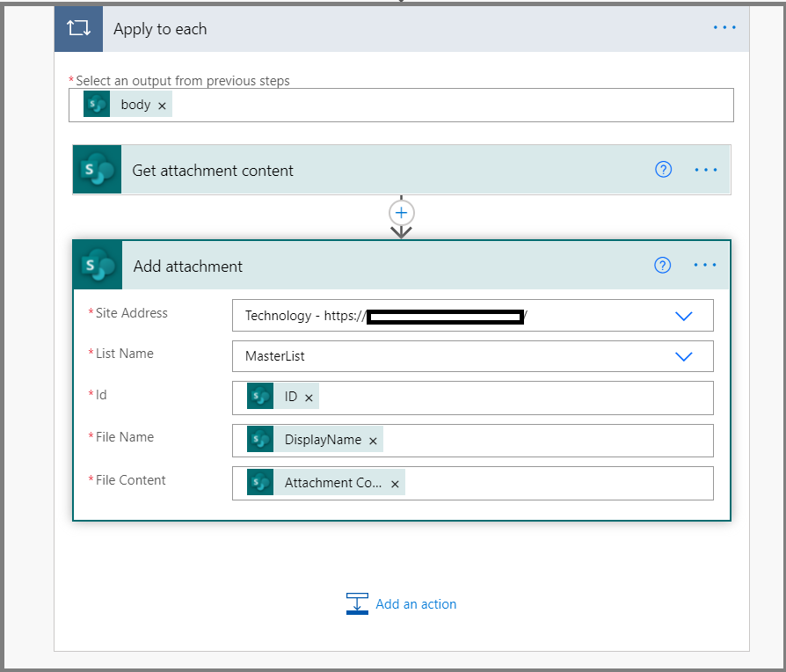Remove the DisplayName token

click(373, 439)
